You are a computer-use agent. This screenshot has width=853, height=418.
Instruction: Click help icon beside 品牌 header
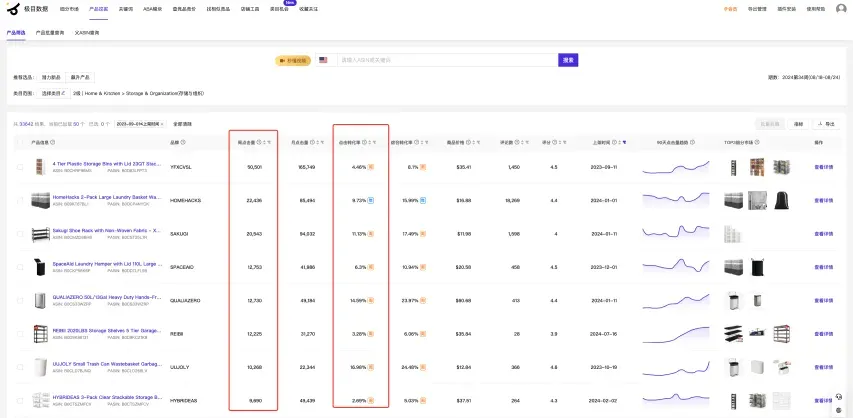[183, 143]
